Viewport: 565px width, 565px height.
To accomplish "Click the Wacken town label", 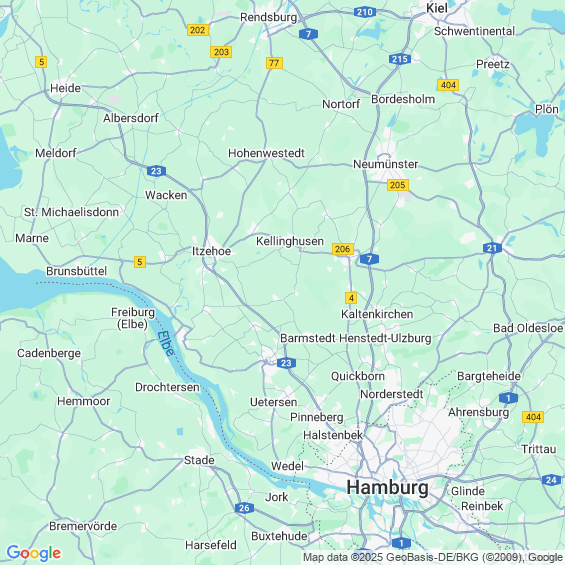I will [x=166, y=195].
